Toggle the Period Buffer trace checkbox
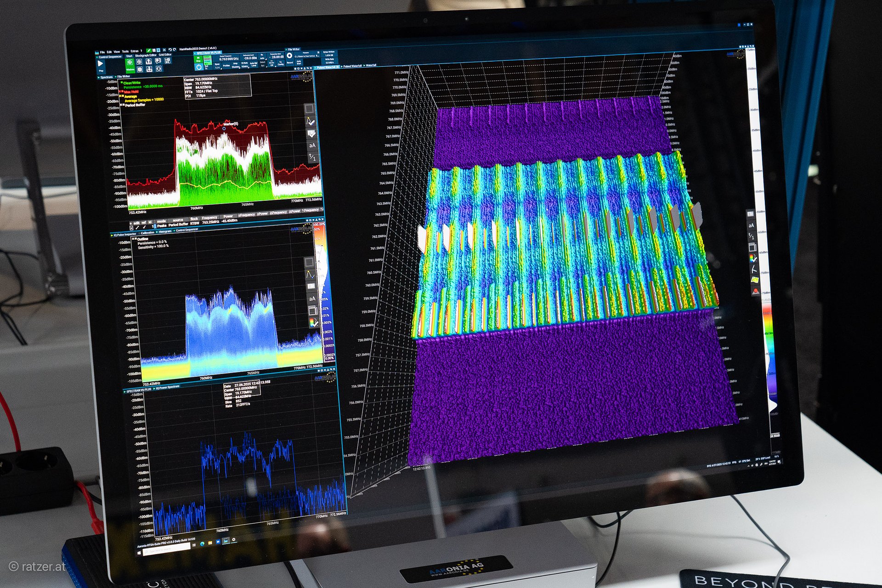 (122, 105)
